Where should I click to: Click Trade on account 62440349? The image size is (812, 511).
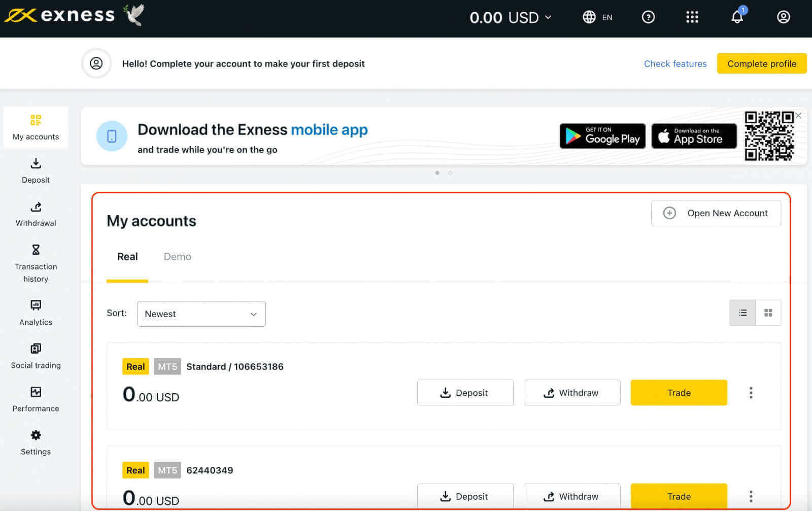pos(679,496)
